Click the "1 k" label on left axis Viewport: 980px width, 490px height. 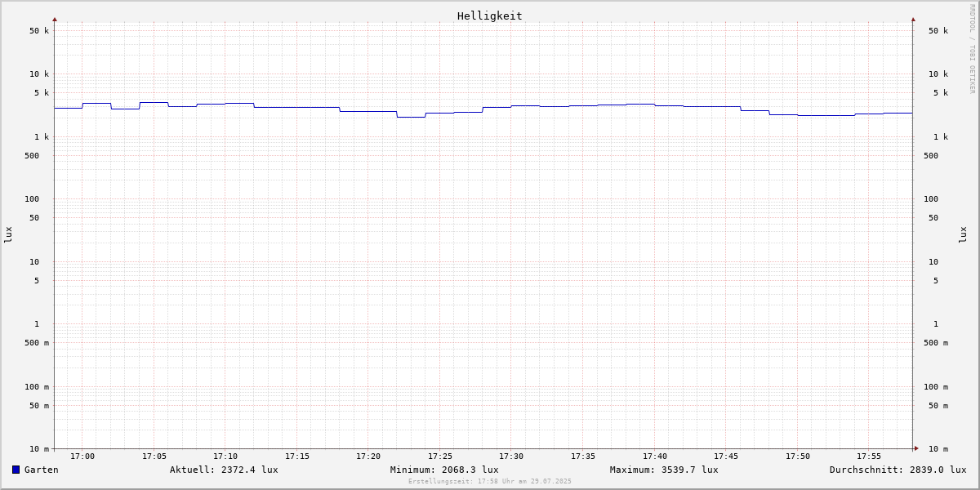[x=42, y=137]
